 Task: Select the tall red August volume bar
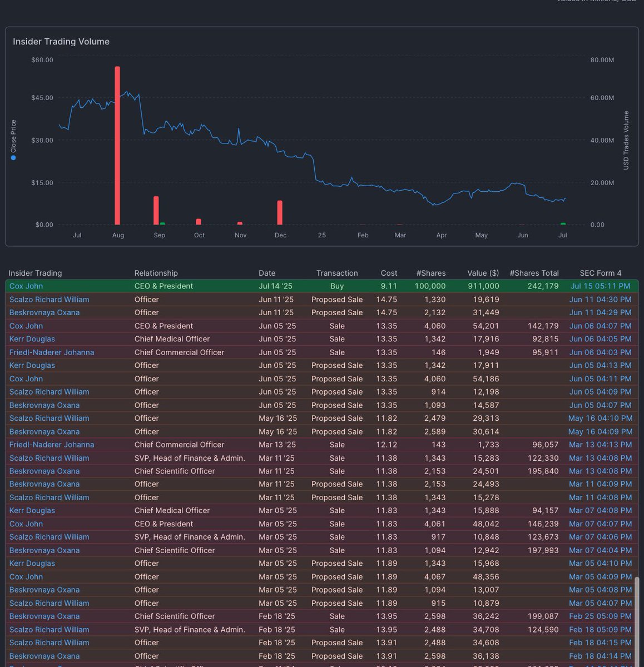pos(117,146)
